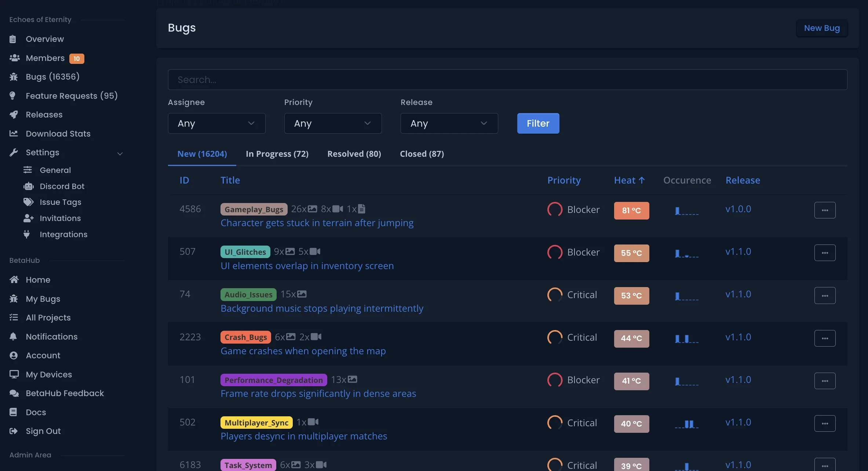Open the Assignee dropdown
Screen dimensions: 868x471
216,123
